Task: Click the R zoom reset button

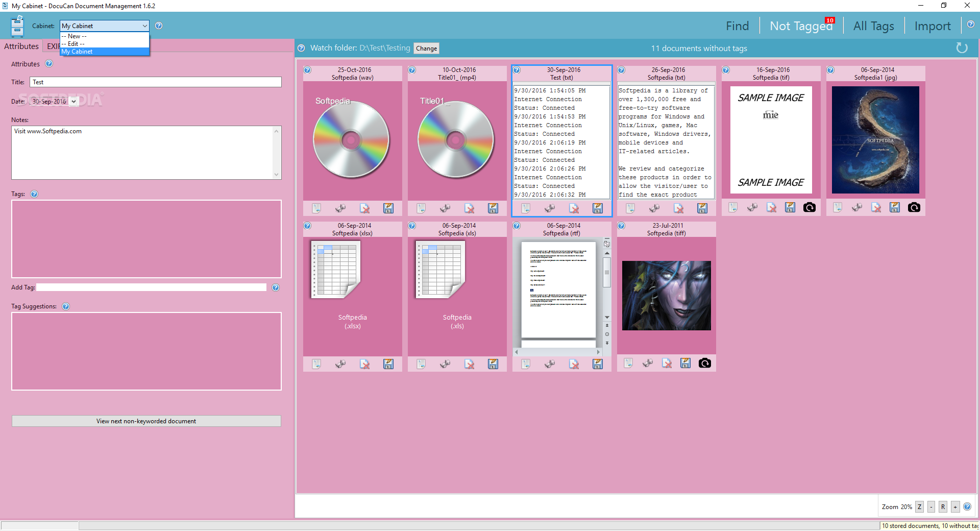Action: click(x=943, y=506)
